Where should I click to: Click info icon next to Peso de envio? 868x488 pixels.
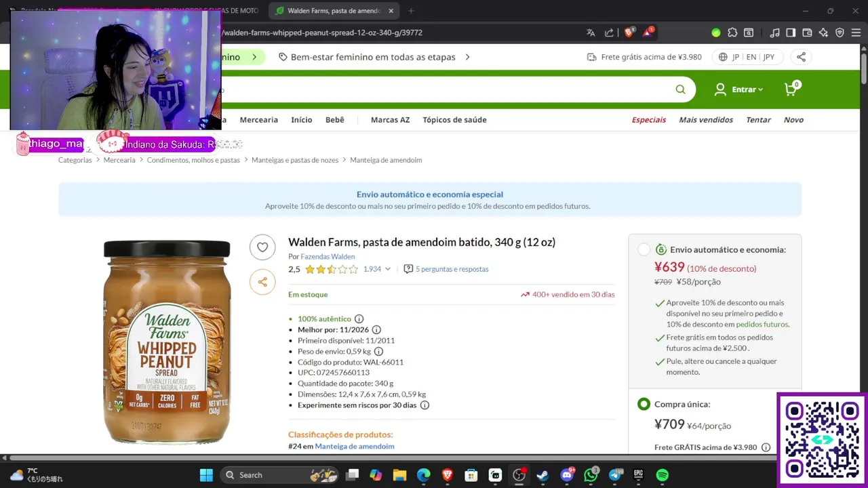click(x=378, y=352)
